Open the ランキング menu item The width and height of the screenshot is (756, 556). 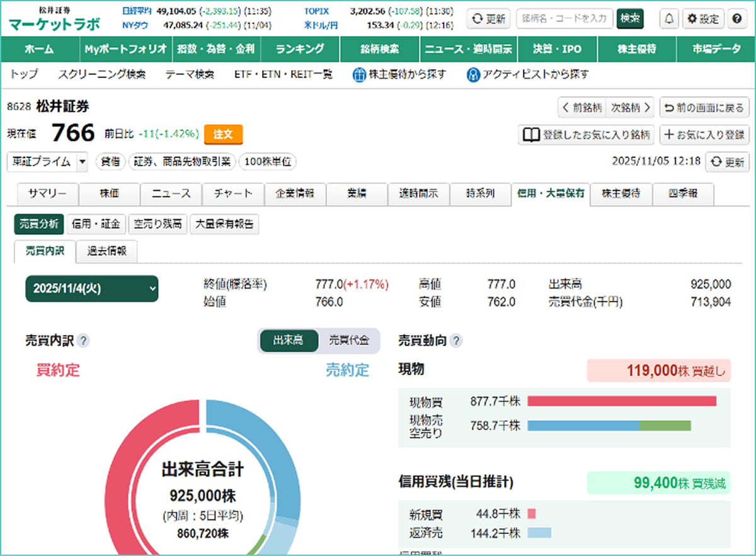(x=300, y=49)
